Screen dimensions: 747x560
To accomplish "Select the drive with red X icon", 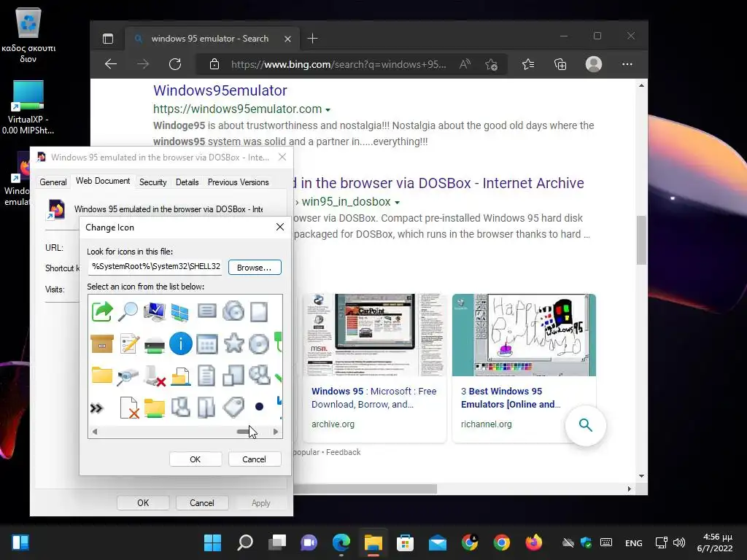I will 155,376.
